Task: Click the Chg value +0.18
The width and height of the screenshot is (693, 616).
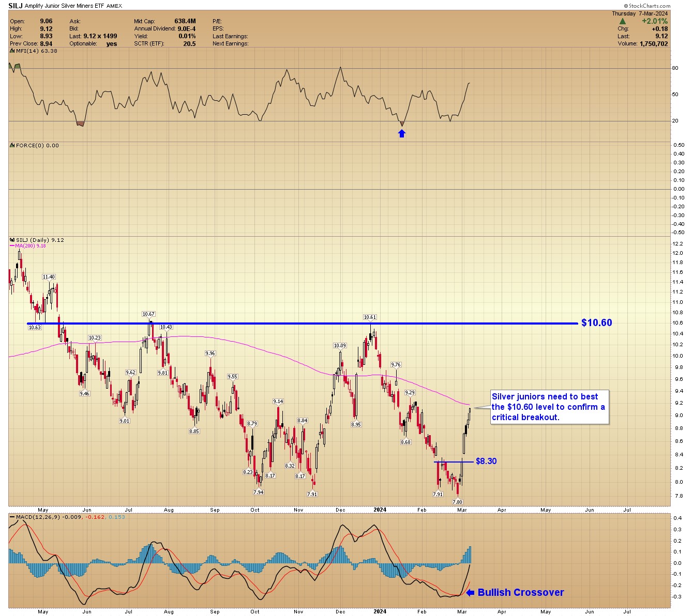Action: (x=659, y=29)
